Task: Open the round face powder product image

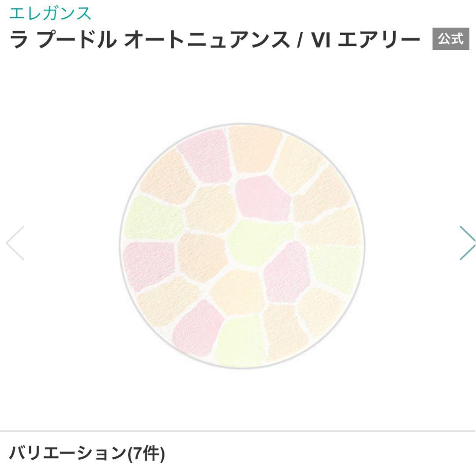Action: pyautogui.click(x=242, y=247)
